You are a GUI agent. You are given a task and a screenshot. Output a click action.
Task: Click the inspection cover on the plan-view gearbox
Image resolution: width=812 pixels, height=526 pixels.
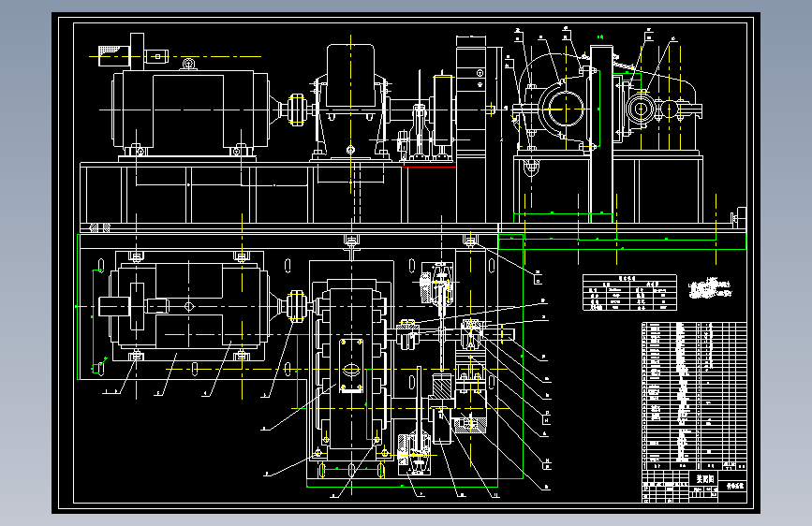[351, 366]
